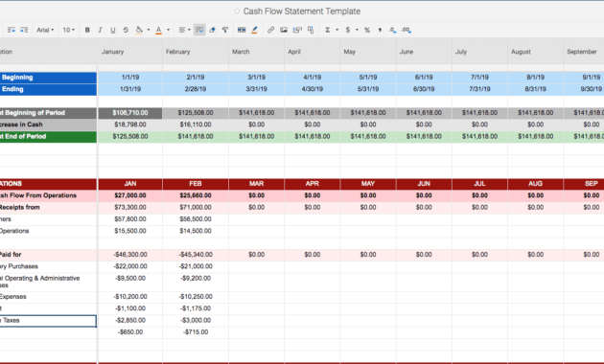Select the End of Period row label

[48, 137]
